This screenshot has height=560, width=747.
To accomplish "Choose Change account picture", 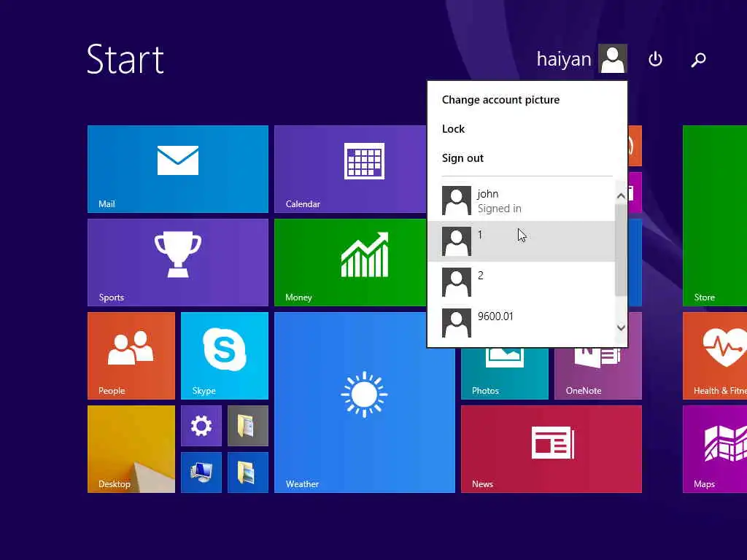I will click(x=500, y=99).
